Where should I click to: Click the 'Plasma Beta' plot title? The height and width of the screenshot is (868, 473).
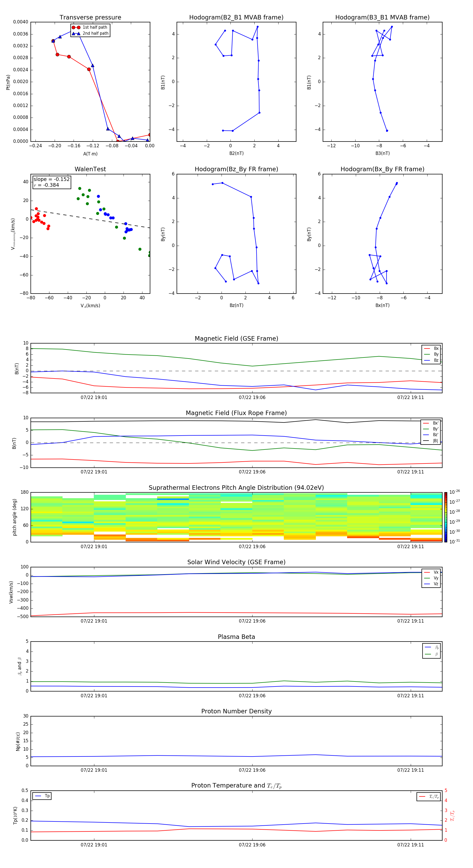tap(236, 637)
